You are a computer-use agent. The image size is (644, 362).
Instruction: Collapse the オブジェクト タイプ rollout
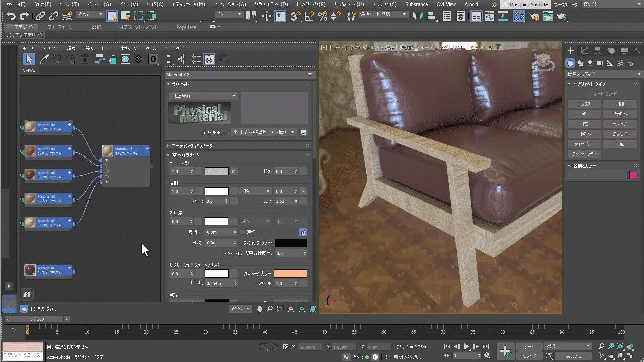click(x=603, y=84)
